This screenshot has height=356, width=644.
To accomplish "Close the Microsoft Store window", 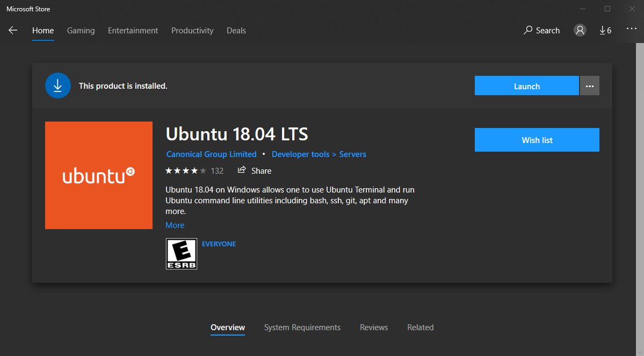I will (x=632, y=9).
